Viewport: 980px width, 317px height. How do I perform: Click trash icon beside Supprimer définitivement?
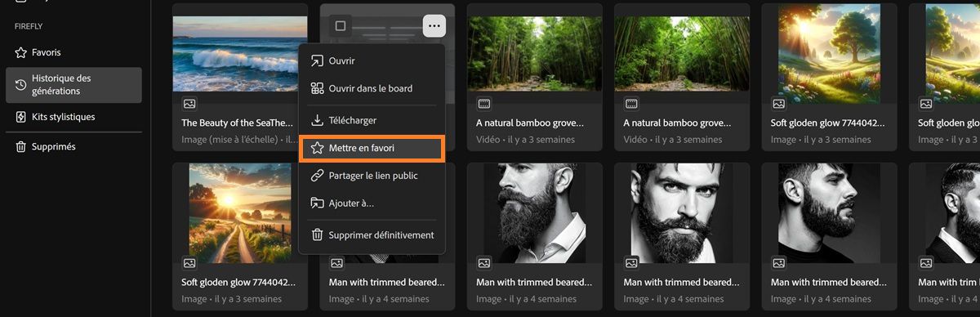pos(318,234)
